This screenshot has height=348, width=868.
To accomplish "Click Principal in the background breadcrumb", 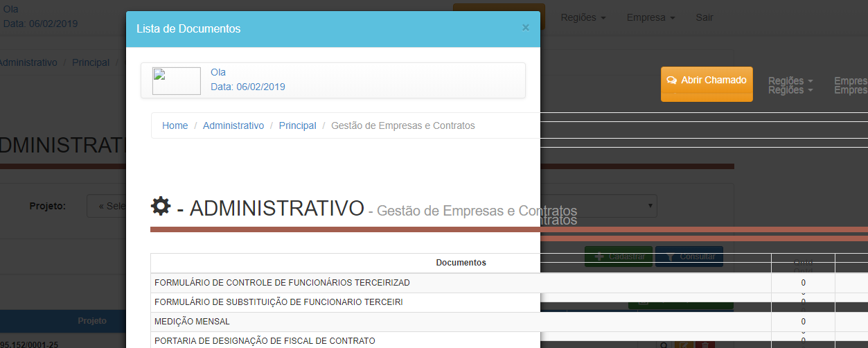I will [91, 62].
